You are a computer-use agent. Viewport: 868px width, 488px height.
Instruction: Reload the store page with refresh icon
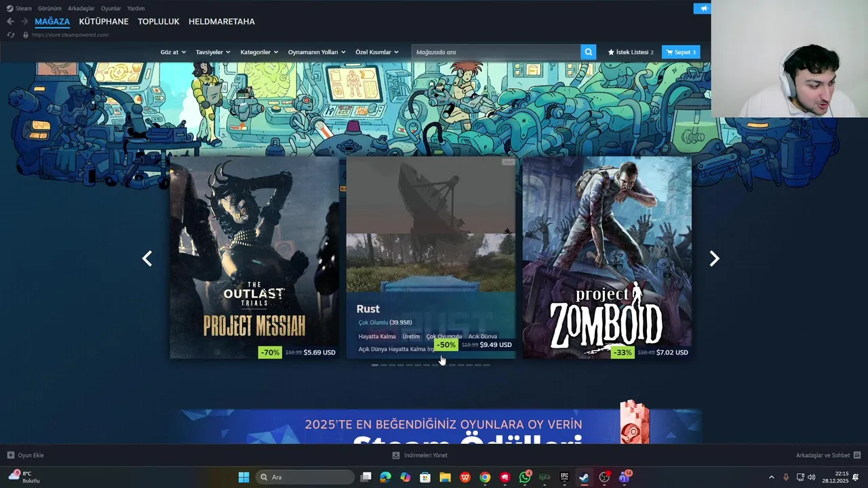[x=11, y=35]
